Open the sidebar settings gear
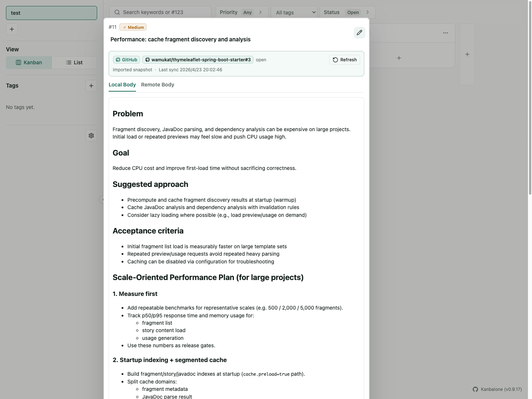 click(91, 136)
